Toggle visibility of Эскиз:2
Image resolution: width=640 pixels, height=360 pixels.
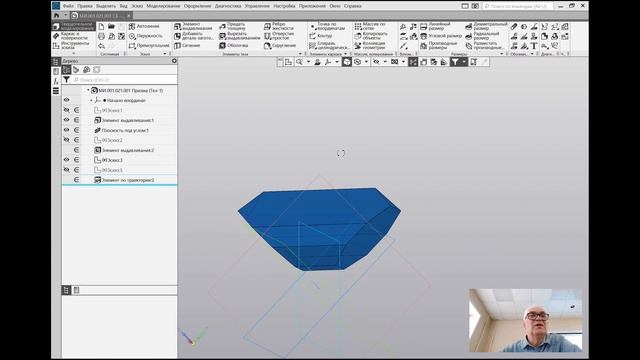click(67, 140)
